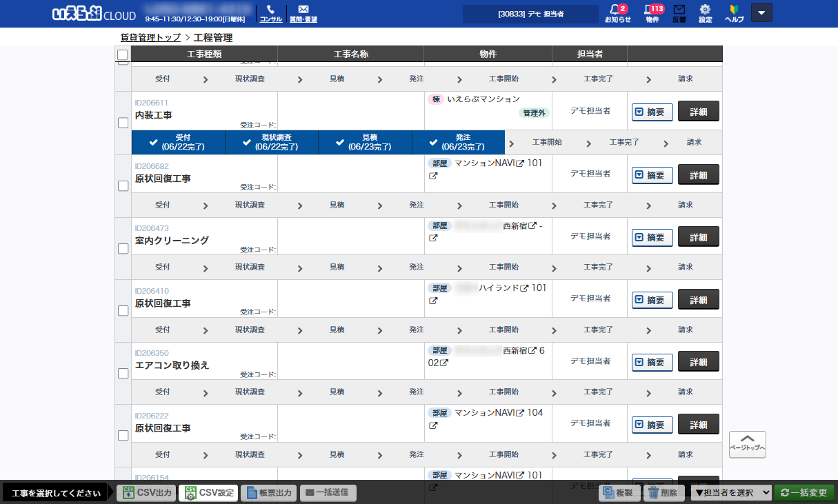This screenshot has width=838, height=504.
Task: Open the 担当者を選択 dropdown
Action: click(x=731, y=492)
